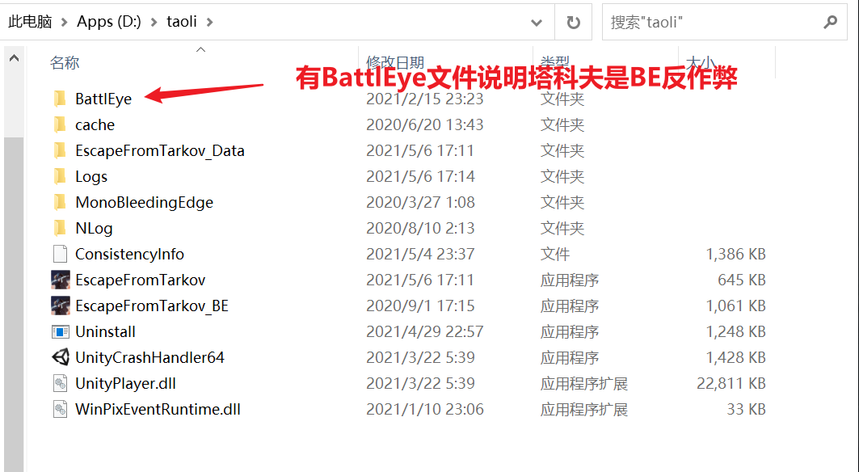Click the navigation pane scroll up arrow
859x472 pixels.
pyautogui.click(x=14, y=58)
